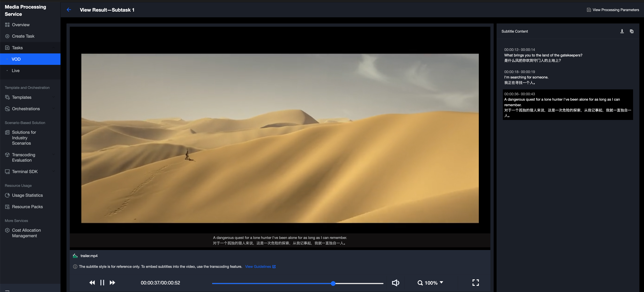This screenshot has width=644, height=292.
Task: Enter fullscreen video mode
Action: coord(475,282)
